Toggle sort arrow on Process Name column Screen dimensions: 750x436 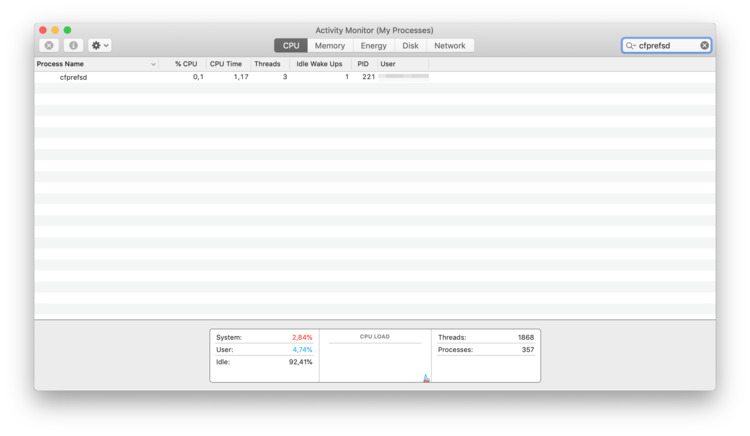153,64
